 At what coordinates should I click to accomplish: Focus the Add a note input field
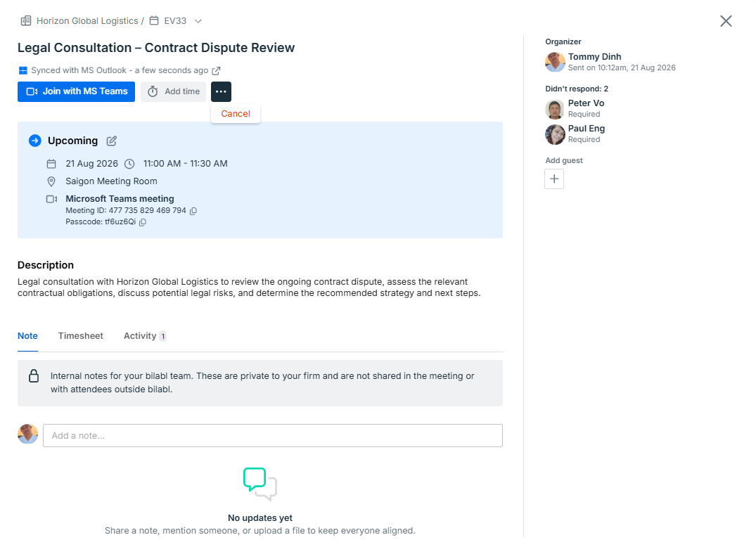pyautogui.click(x=272, y=435)
